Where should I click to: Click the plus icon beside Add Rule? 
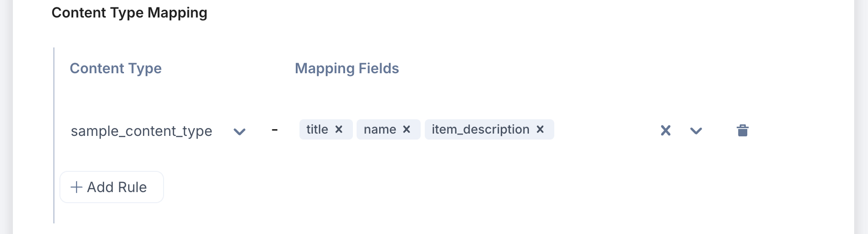(x=76, y=187)
